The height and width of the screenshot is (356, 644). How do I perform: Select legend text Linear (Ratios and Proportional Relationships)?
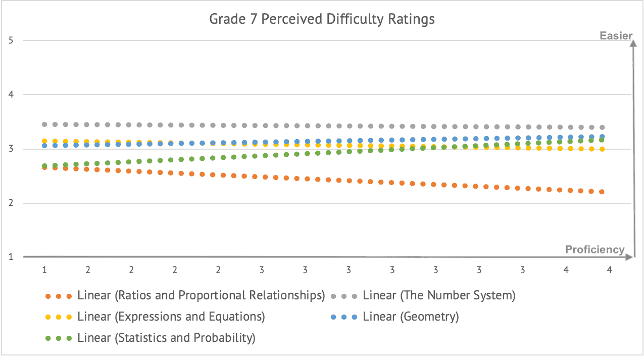(x=201, y=296)
